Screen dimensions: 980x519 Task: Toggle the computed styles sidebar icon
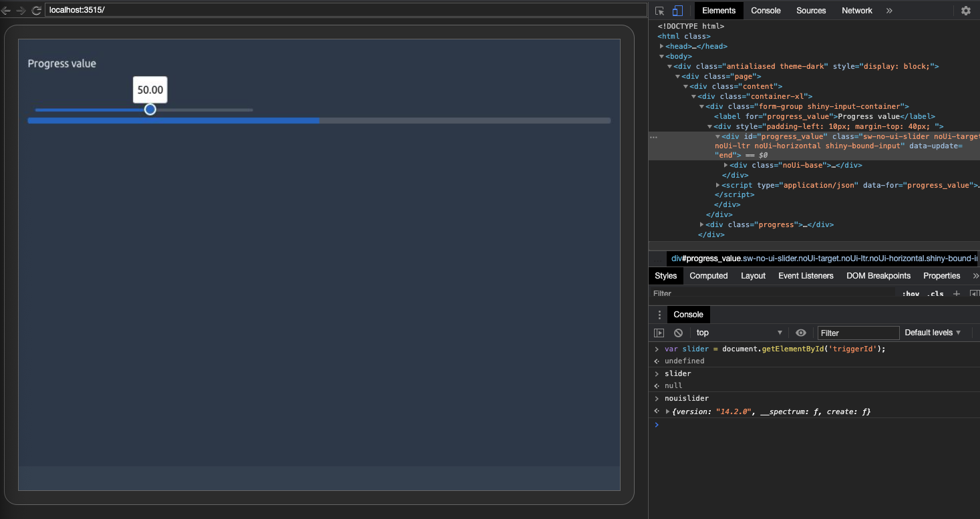coord(974,294)
